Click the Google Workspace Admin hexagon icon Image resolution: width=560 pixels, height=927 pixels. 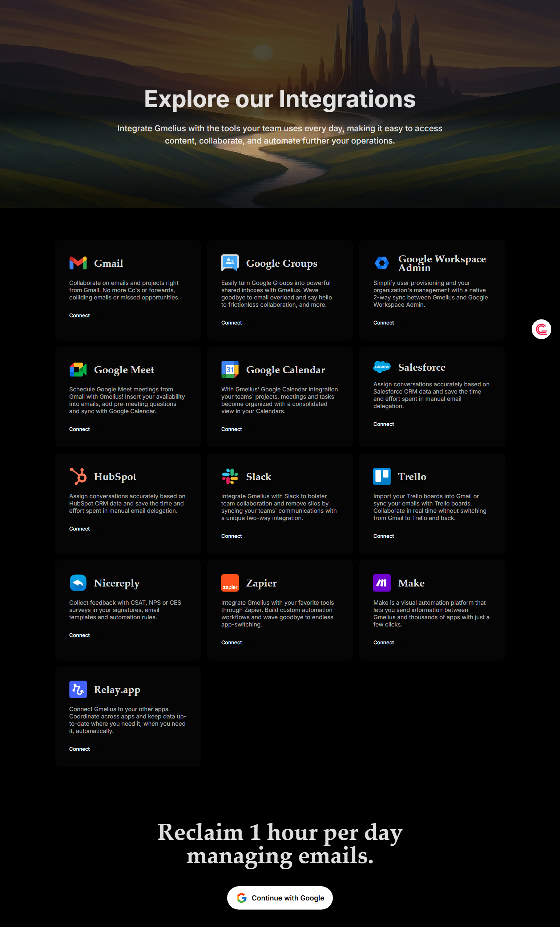pyautogui.click(x=382, y=263)
